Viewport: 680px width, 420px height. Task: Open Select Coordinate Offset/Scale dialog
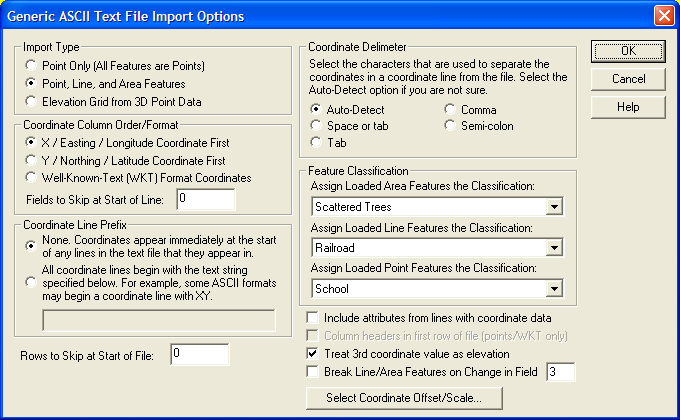(x=404, y=398)
